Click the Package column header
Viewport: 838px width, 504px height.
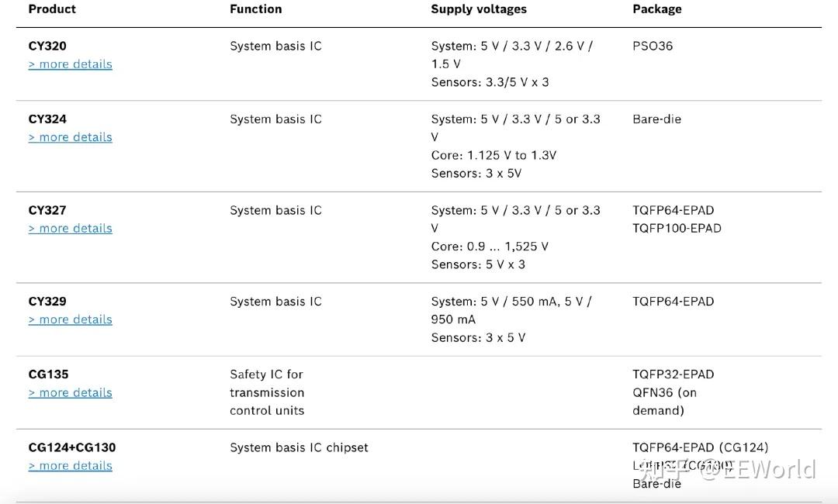(x=657, y=9)
